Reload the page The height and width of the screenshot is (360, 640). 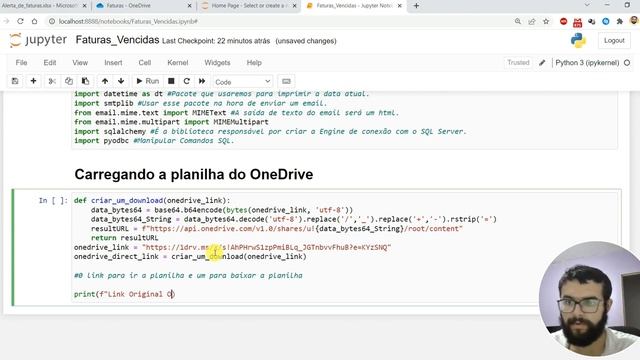20,21
